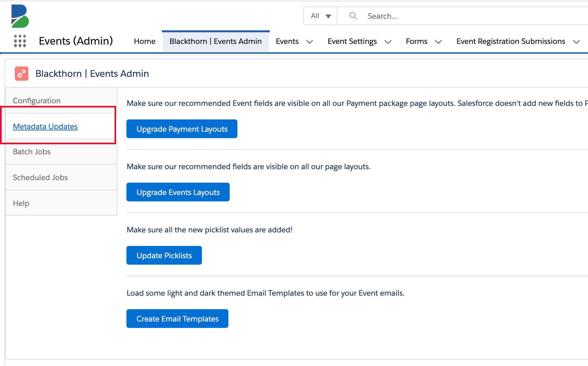Click the Blackthorn | Events Admin page title
Image resolution: width=588 pixels, height=366 pixels.
(x=92, y=74)
